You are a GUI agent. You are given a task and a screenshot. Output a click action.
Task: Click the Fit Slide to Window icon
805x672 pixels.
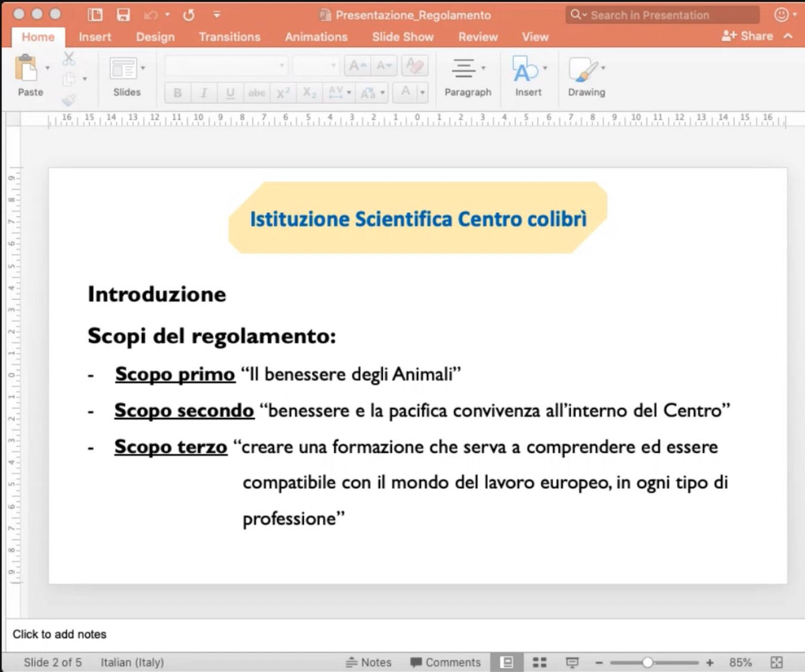[776, 662]
